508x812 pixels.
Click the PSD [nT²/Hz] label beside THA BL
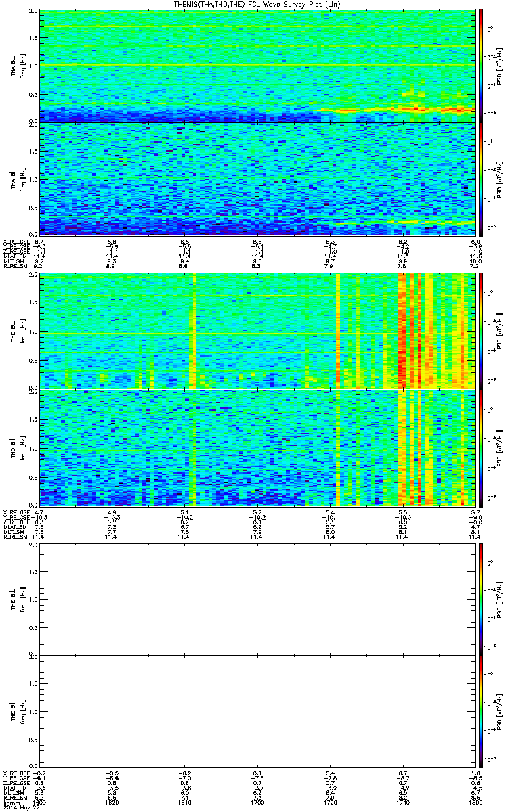(x=500, y=66)
